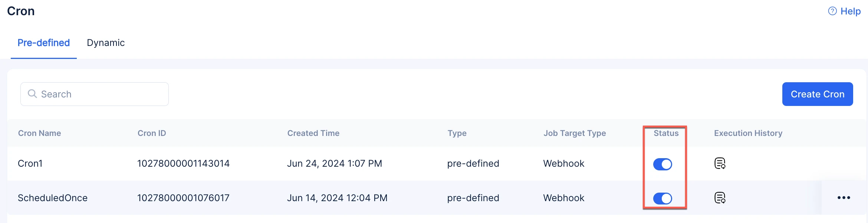
Task: Click the Create Cron button
Action: (818, 94)
